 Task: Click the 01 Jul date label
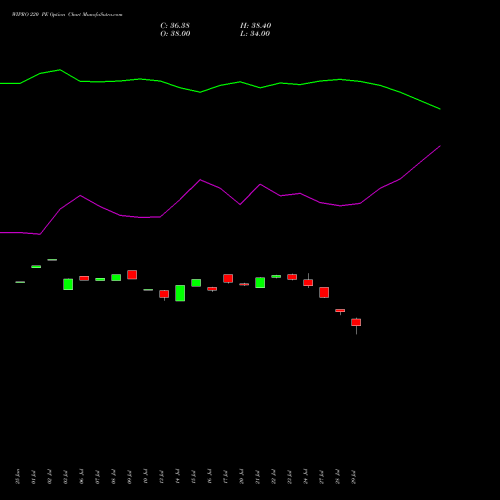click(33, 477)
